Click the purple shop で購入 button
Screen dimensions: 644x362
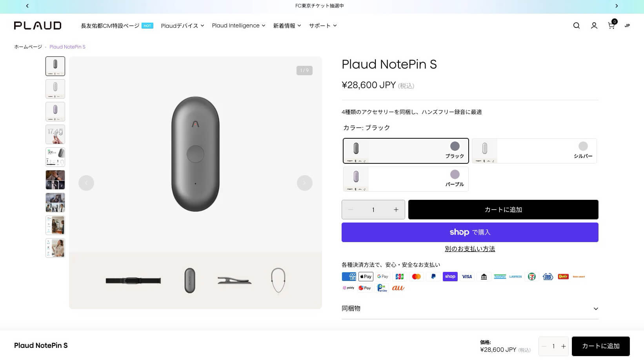click(470, 232)
